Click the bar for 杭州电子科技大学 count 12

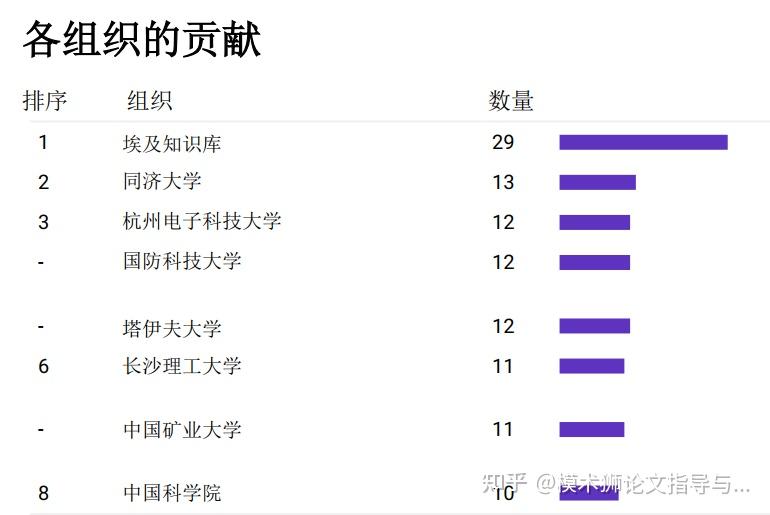pyautogui.click(x=595, y=222)
